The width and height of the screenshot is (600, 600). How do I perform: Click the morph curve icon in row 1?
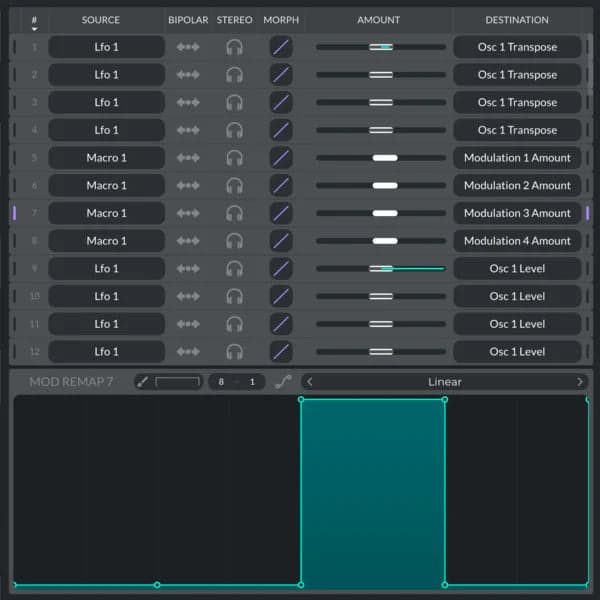pos(282,47)
